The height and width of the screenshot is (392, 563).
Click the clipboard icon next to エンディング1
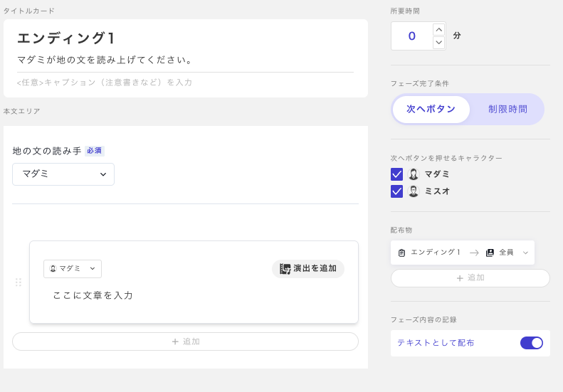click(402, 253)
